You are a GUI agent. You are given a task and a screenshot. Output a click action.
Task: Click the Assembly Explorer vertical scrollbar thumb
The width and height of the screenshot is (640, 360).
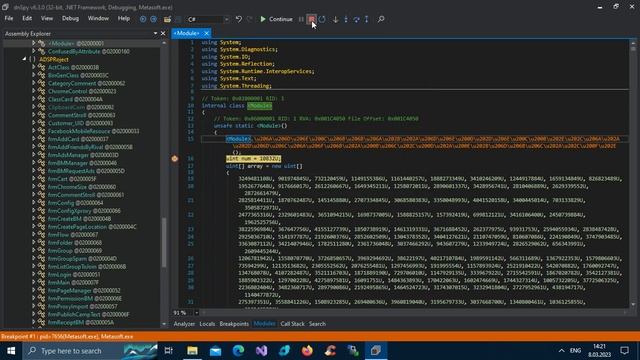164,242
